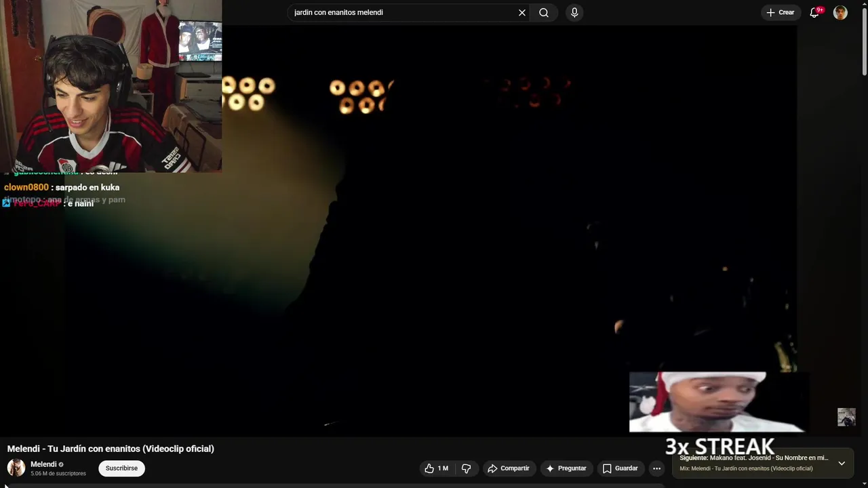Open the account avatar menu

[x=840, y=13]
